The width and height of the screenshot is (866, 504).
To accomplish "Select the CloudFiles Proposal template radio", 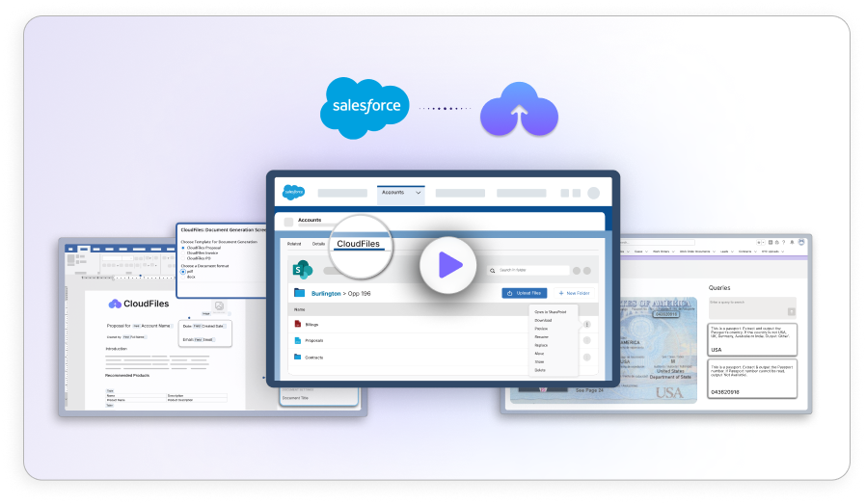I will coord(183,248).
